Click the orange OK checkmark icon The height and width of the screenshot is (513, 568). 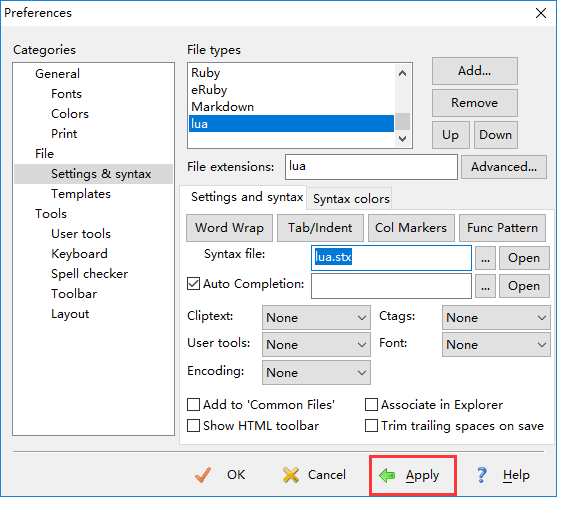(203, 475)
